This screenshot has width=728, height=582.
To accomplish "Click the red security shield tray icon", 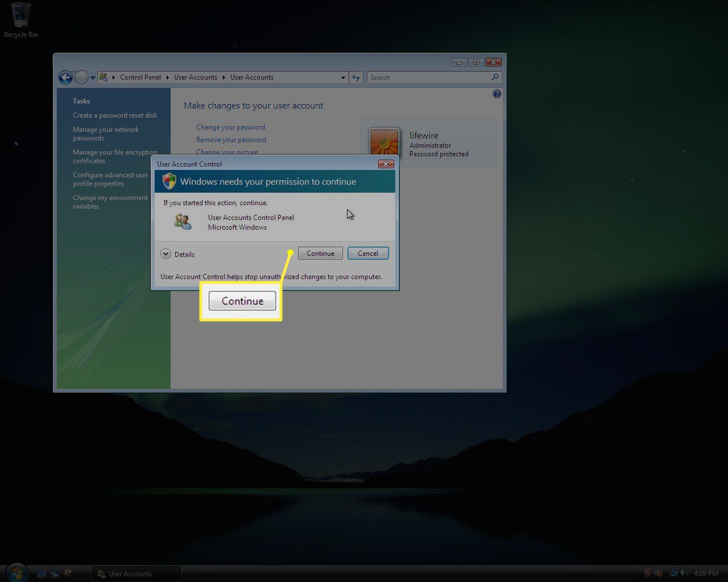I will [x=647, y=573].
